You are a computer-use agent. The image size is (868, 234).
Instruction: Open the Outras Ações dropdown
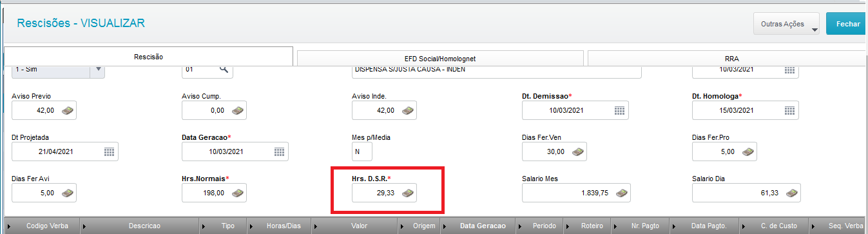[x=787, y=24]
